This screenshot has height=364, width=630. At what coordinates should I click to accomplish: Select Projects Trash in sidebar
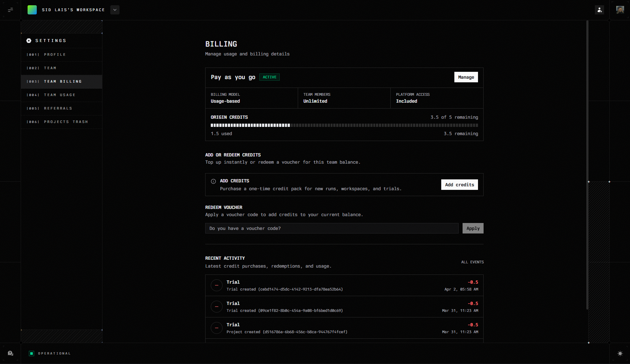click(x=66, y=122)
